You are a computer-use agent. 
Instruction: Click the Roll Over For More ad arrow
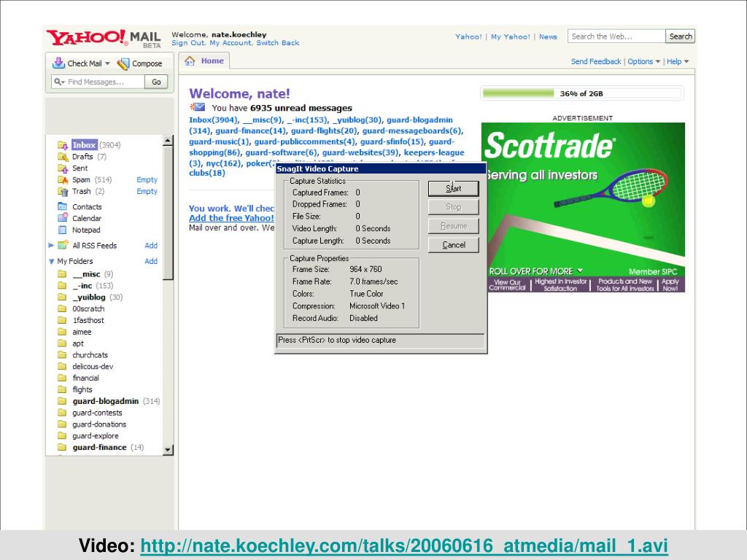coord(580,271)
